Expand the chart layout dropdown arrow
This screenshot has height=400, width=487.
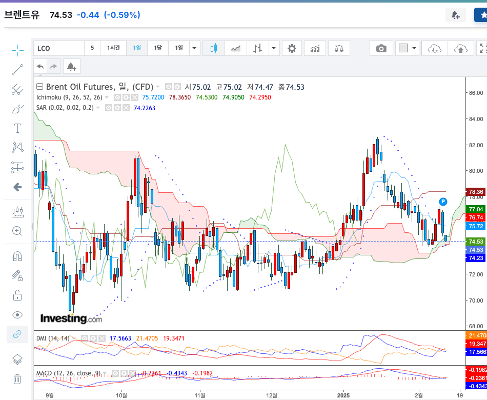414,48
